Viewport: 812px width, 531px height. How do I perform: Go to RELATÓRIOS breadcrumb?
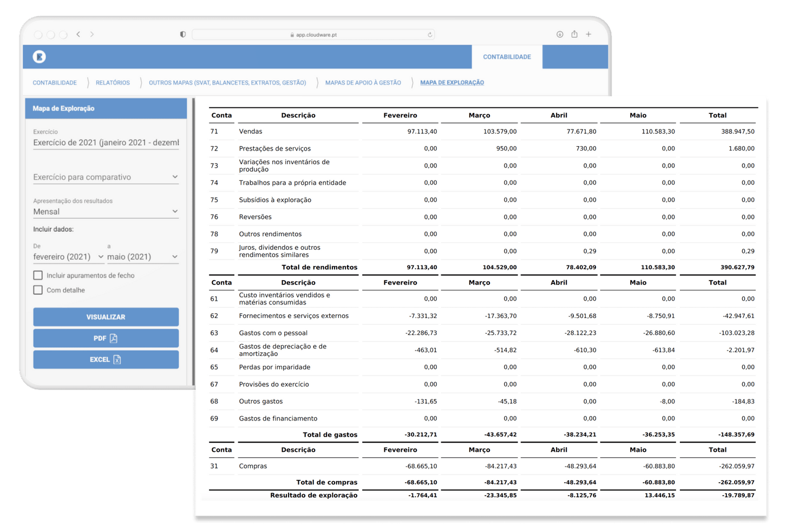tap(113, 83)
